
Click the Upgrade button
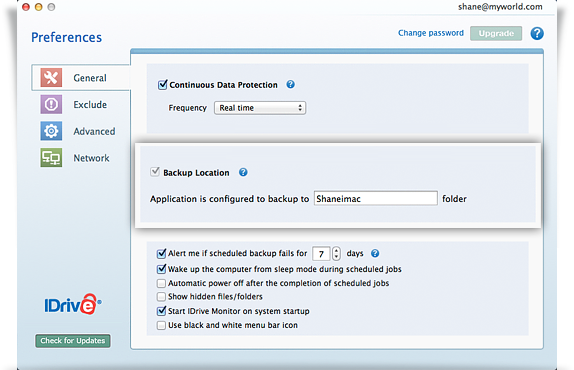tap(496, 33)
